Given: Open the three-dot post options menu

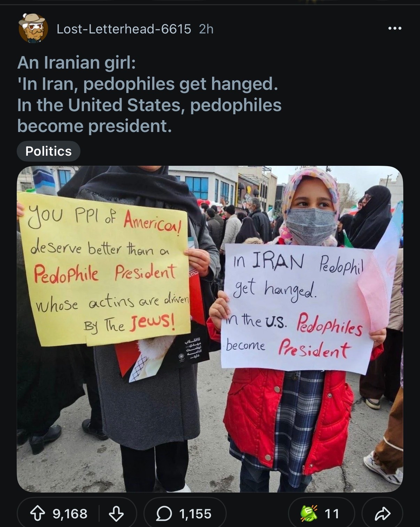Looking at the screenshot, I should click(x=395, y=28).
